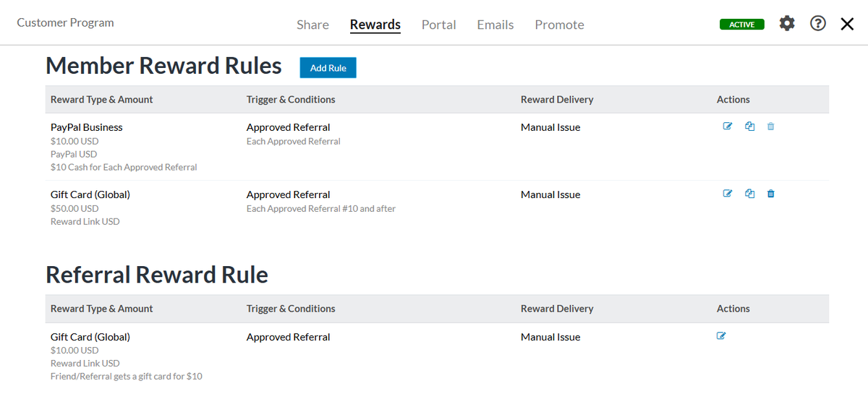Click Reward Type & Amount header in Member table

click(x=102, y=100)
